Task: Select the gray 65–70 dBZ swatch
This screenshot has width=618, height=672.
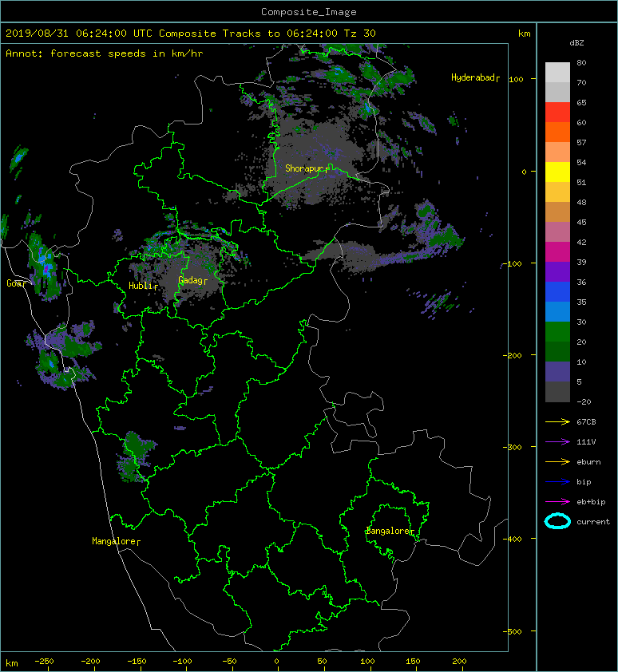Action: (x=557, y=92)
